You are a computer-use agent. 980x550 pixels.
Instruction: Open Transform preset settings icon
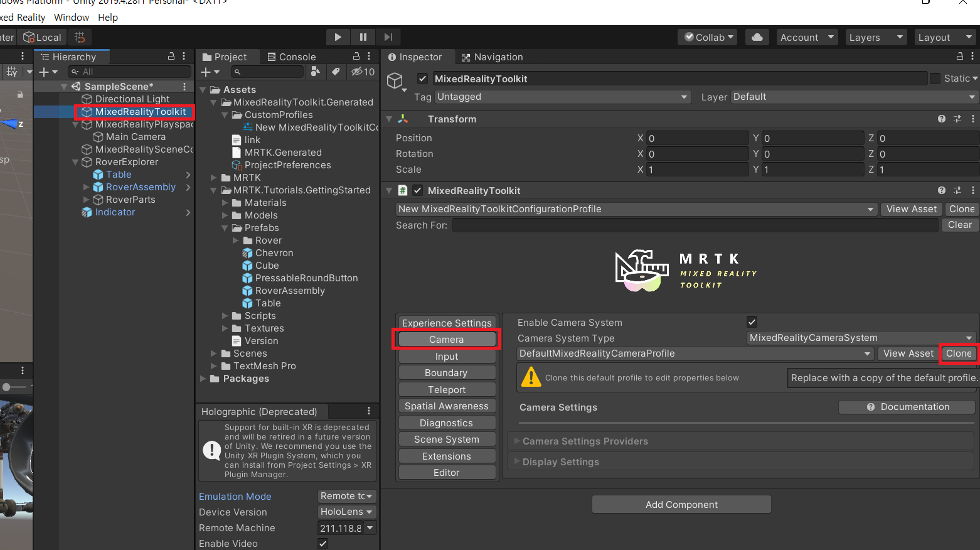pyautogui.click(x=957, y=119)
